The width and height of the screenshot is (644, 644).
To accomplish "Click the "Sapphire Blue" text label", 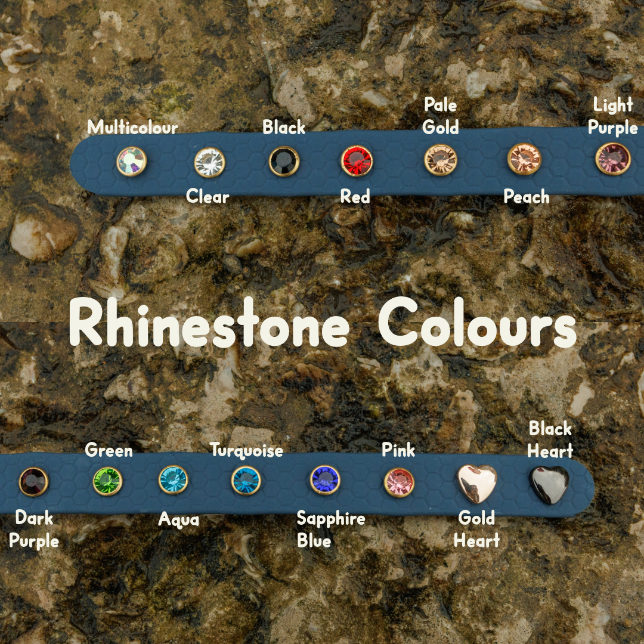I will [331, 529].
